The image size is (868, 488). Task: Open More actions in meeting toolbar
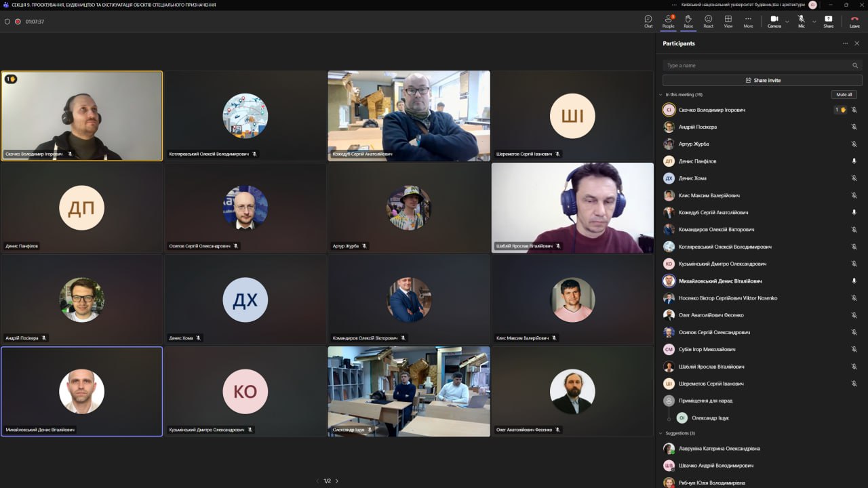pos(748,21)
